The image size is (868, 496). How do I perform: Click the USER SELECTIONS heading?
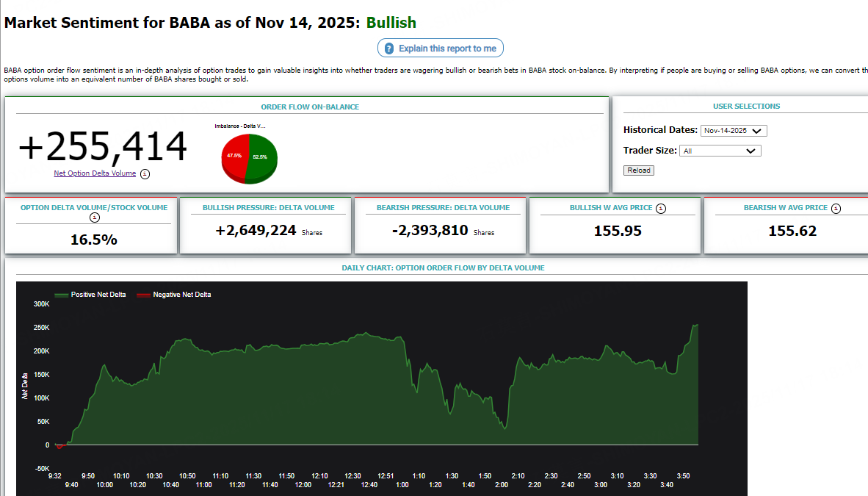(746, 107)
